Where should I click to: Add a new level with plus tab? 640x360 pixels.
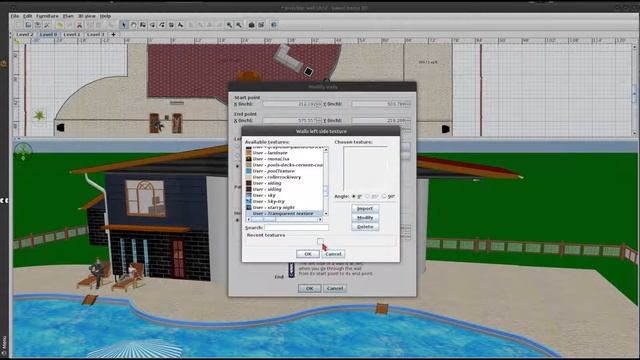(113, 35)
